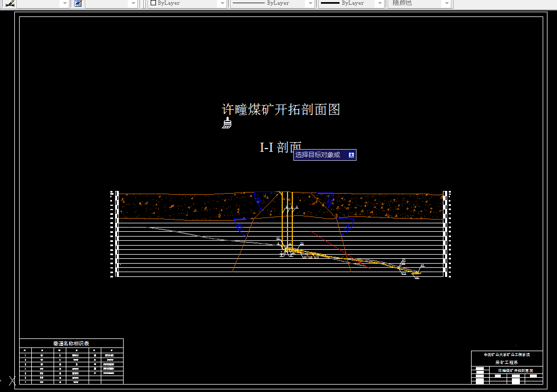Click the table style icon
The height and width of the screenshot is (392, 557).
pos(78,4)
